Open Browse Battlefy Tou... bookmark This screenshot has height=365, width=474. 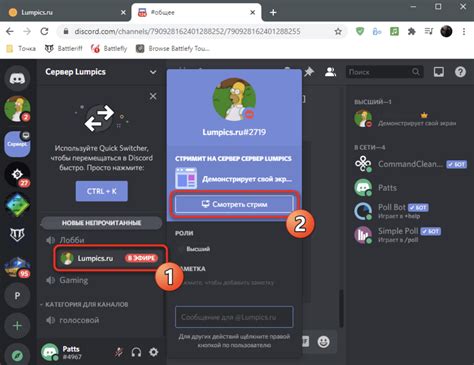tap(173, 49)
